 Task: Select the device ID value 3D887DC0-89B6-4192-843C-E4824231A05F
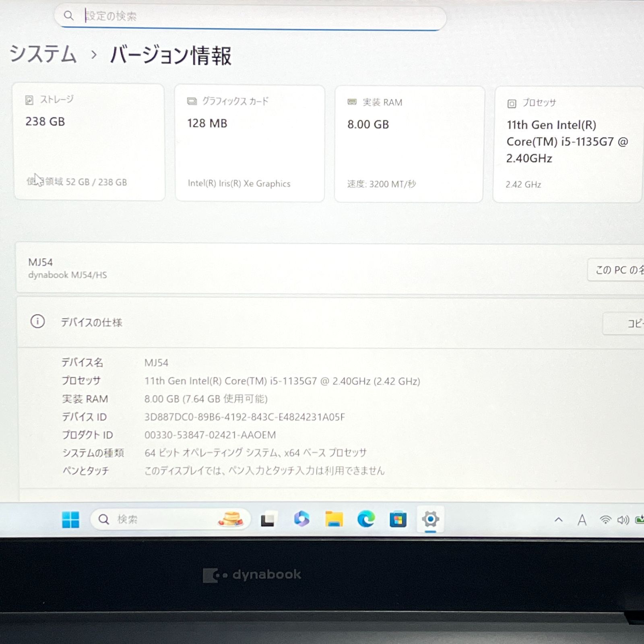coord(245,417)
